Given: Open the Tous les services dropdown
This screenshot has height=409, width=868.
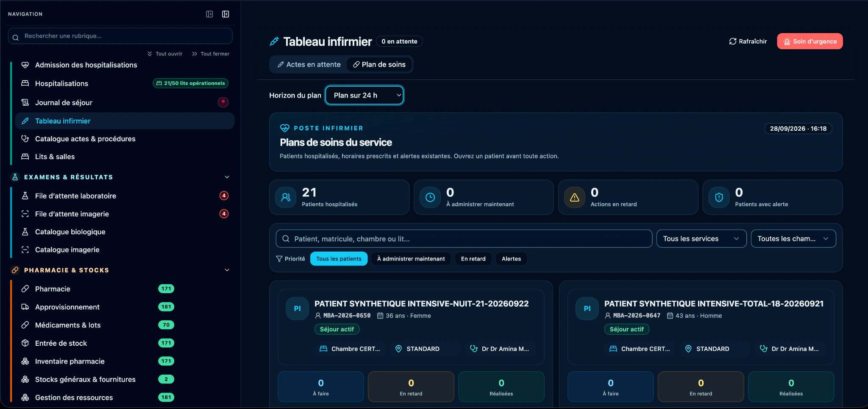Looking at the screenshot, I should point(701,238).
